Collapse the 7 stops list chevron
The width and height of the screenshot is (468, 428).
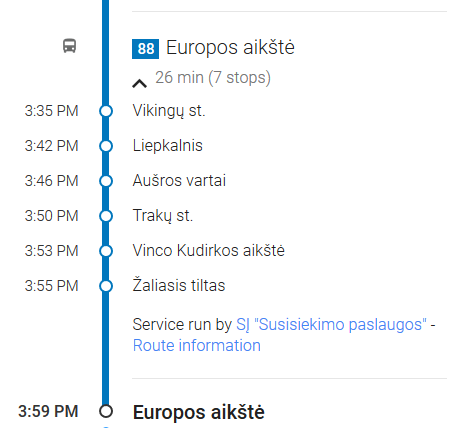coord(139,83)
